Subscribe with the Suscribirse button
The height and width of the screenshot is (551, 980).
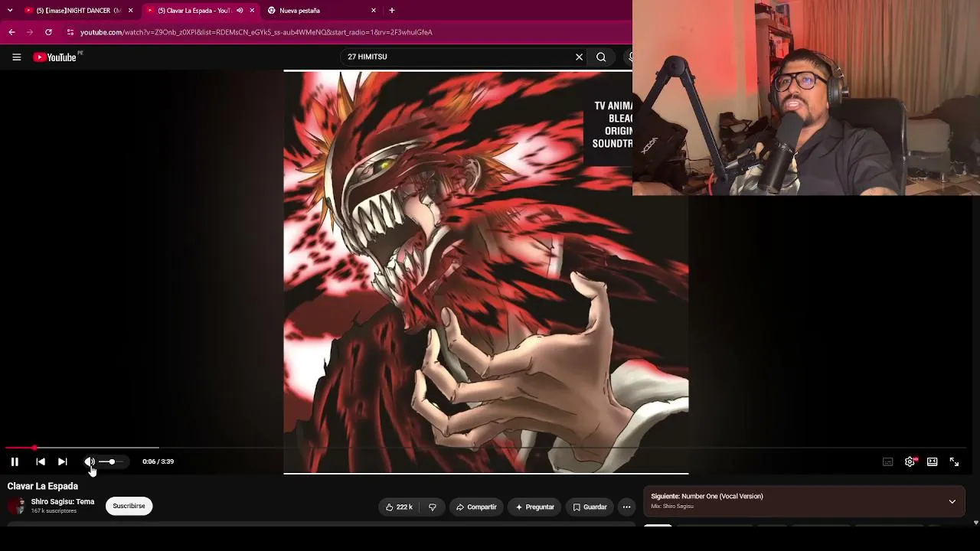[129, 506]
